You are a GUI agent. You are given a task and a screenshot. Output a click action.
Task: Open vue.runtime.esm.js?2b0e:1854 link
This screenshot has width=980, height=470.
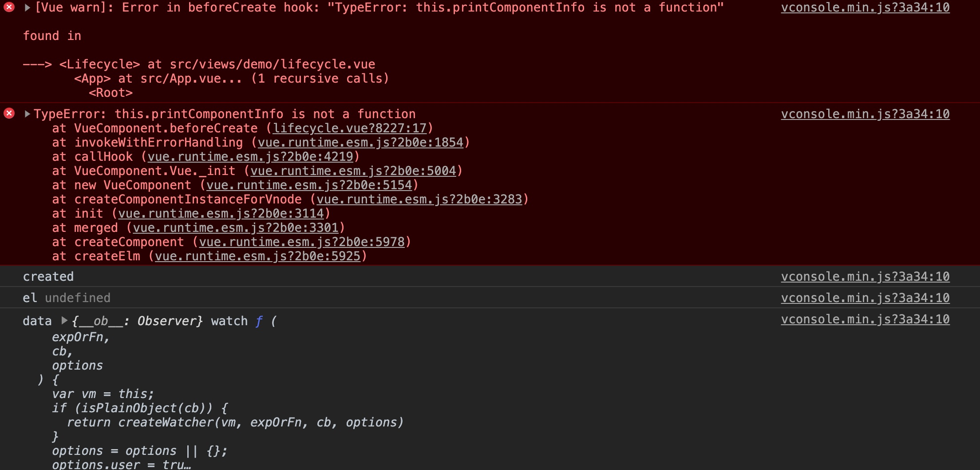coord(360,143)
